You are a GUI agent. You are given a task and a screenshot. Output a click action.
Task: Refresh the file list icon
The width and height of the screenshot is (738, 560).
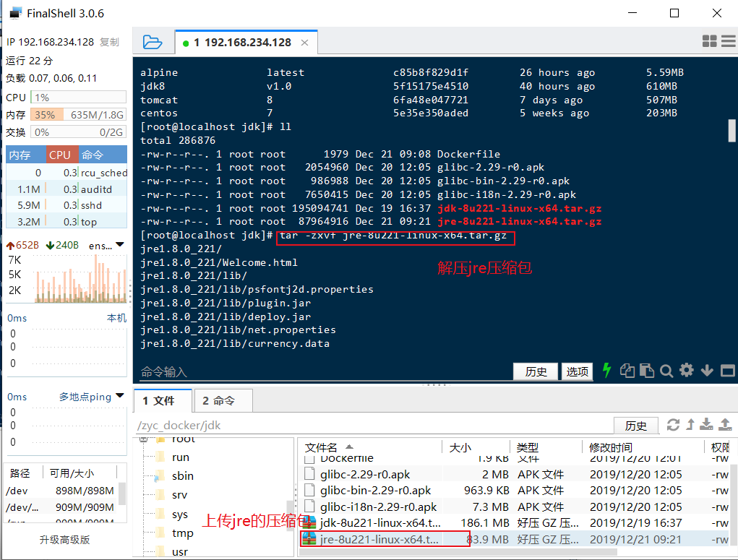click(673, 425)
